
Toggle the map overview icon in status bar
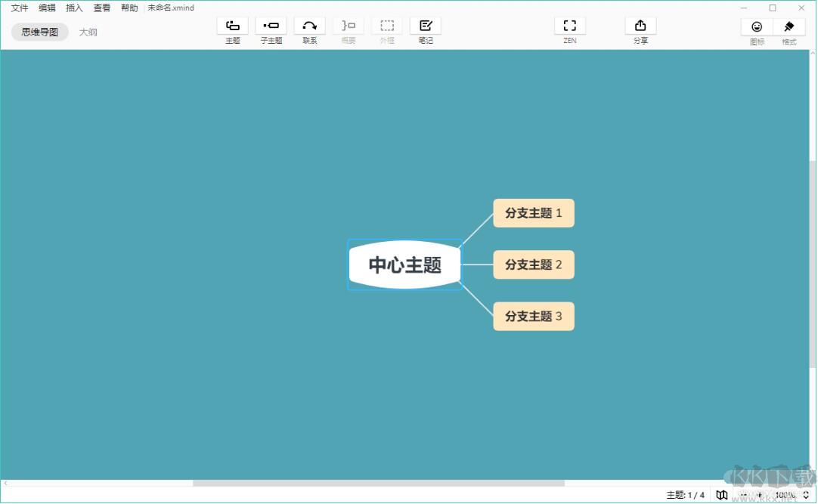722,495
